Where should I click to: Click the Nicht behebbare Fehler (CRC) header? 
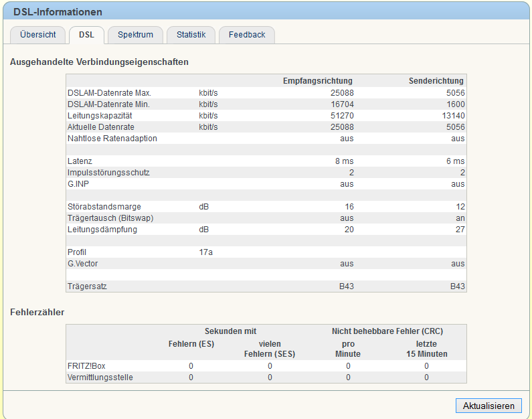pos(387,331)
